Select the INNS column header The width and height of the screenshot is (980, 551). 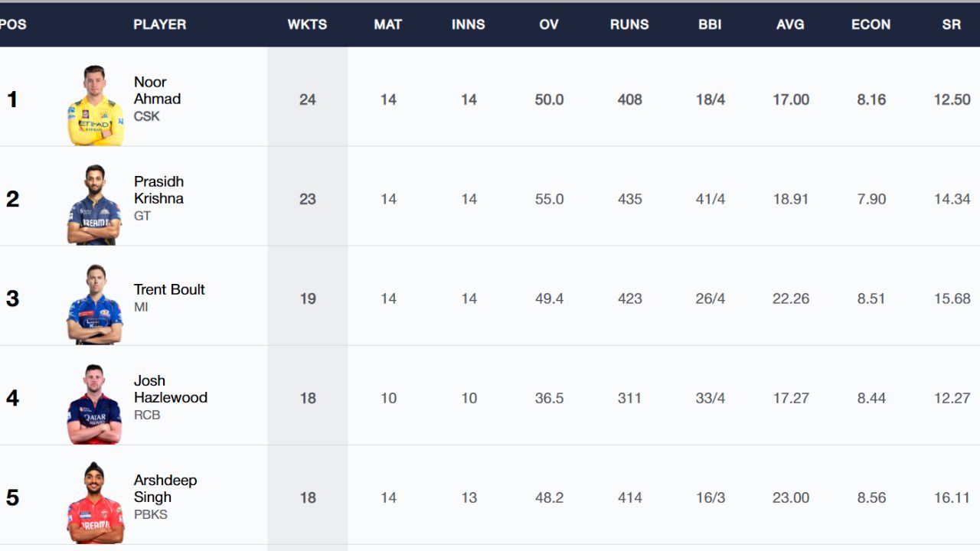[468, 24]
